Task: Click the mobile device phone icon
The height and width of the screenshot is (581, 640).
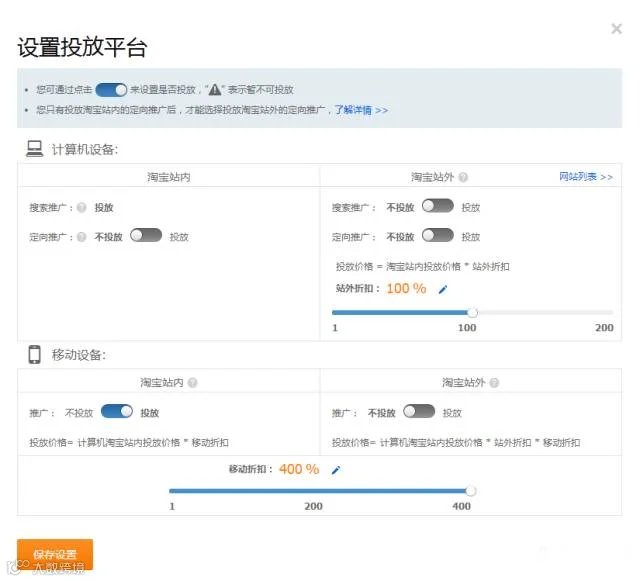Action: 34,354
